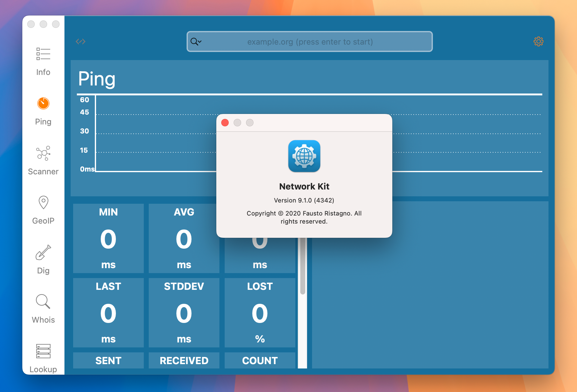Click the STDDEV statistic tile

coord(184,312)
